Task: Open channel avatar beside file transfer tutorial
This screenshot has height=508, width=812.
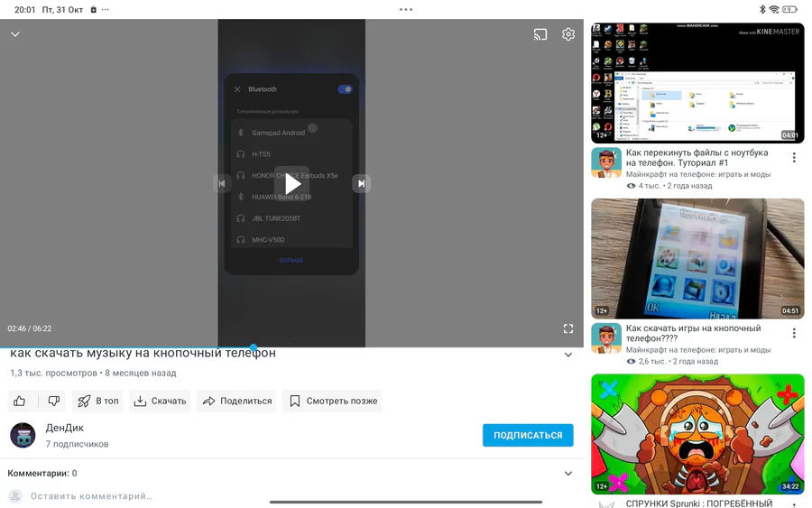Action: tap(606, 162)
